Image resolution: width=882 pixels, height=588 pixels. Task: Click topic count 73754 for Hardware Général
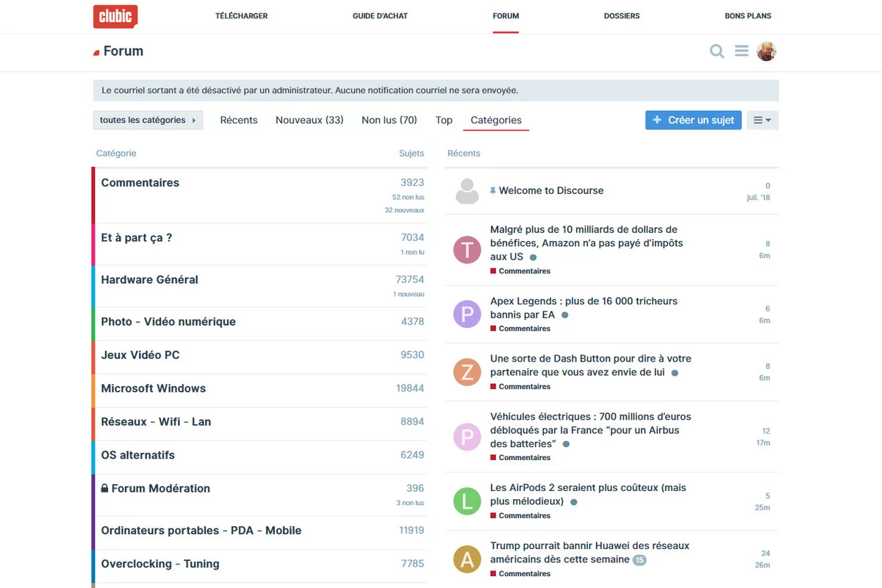point(409,280)
